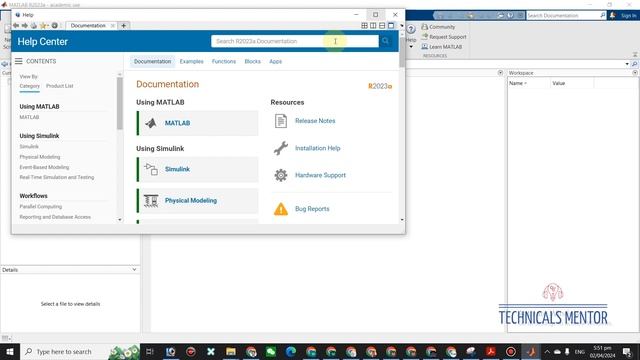
Task: Open Release Notes resource
Action: tap(315, 121)
